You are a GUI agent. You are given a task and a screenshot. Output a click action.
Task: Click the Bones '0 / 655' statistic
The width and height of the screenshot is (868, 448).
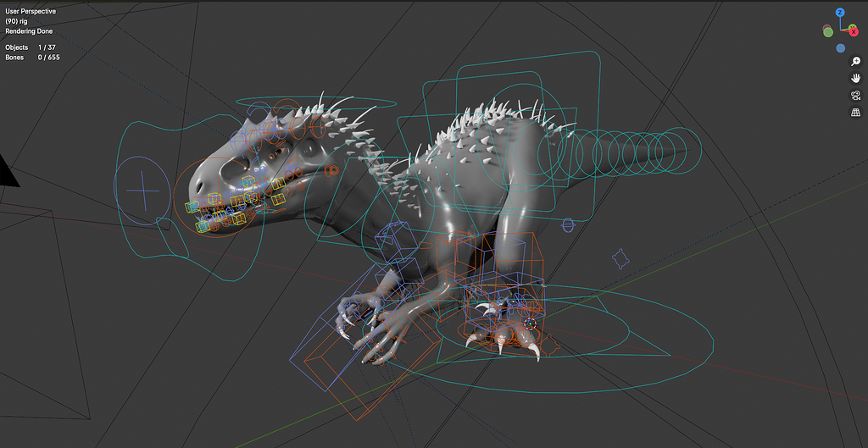pos(48,58)
